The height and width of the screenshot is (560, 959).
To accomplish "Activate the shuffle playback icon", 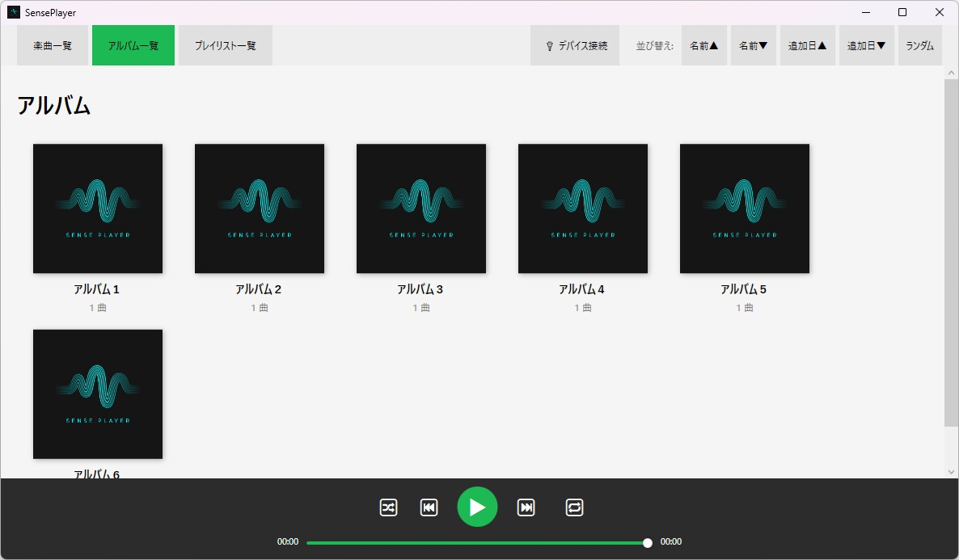I will coord(387,507).
